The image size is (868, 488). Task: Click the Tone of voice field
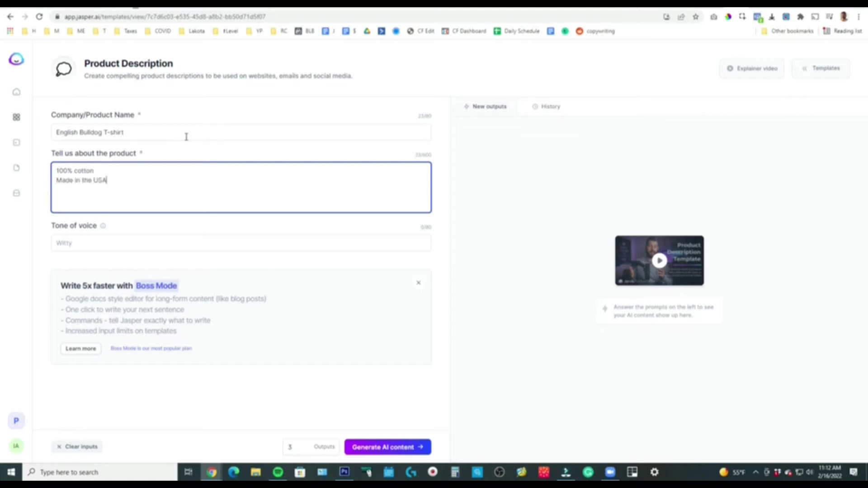click(241, 243)
